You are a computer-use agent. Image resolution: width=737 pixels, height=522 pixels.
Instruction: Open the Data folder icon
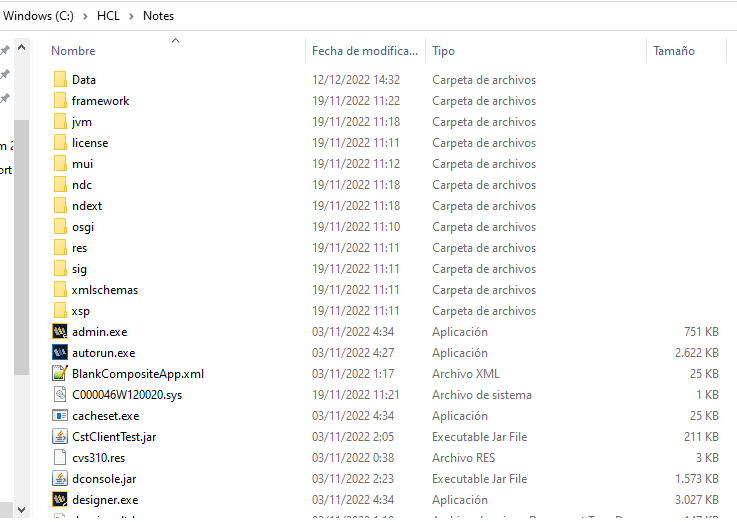(x=60, y=80)
